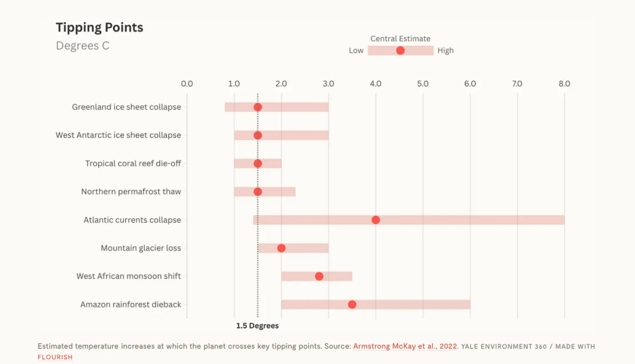635x364 pixels.
Task: Click the Mountain glacier loss central dot
Action: (282, 248)
